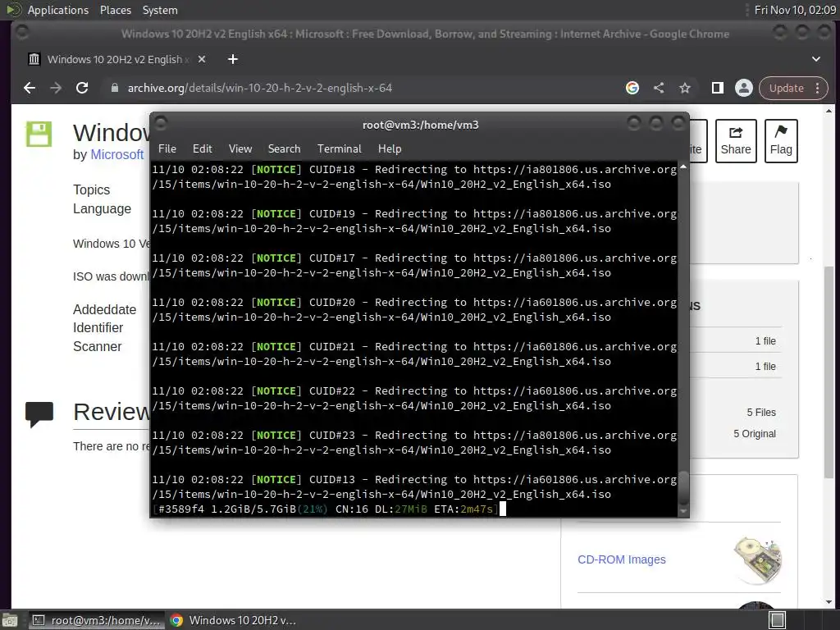
Task: Open the Microsoft author link
Action: [x=116, y=154]
